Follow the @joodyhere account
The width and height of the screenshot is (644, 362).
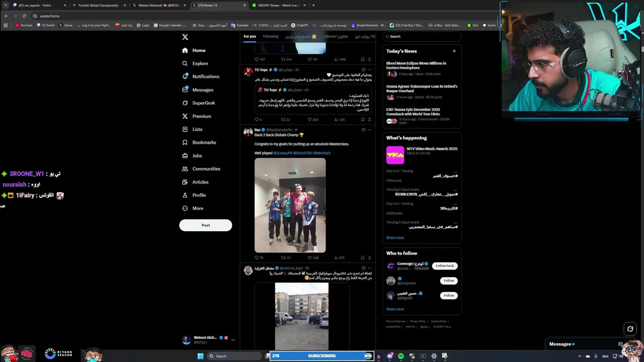[449, 281]
